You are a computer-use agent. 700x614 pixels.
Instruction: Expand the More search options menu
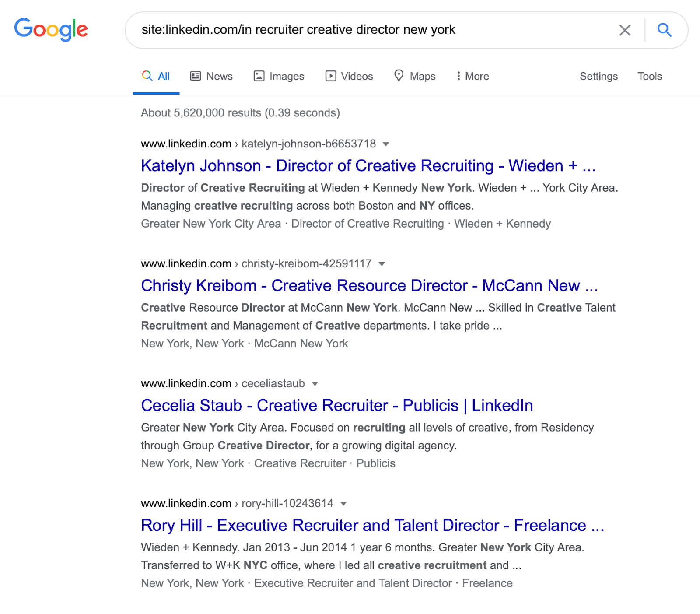pos(472,76)
